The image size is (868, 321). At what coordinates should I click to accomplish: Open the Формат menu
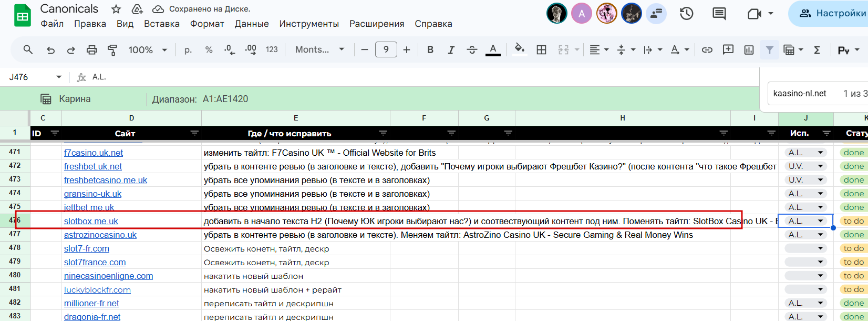(207, 24)
